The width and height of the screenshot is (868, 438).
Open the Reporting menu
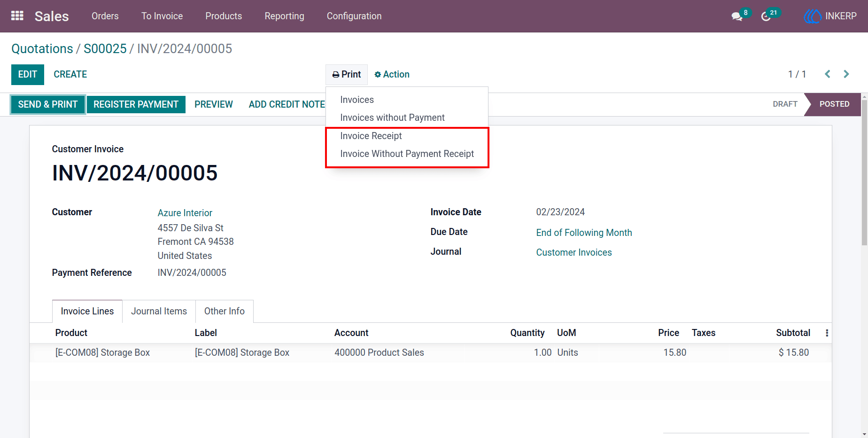point(284,16)
